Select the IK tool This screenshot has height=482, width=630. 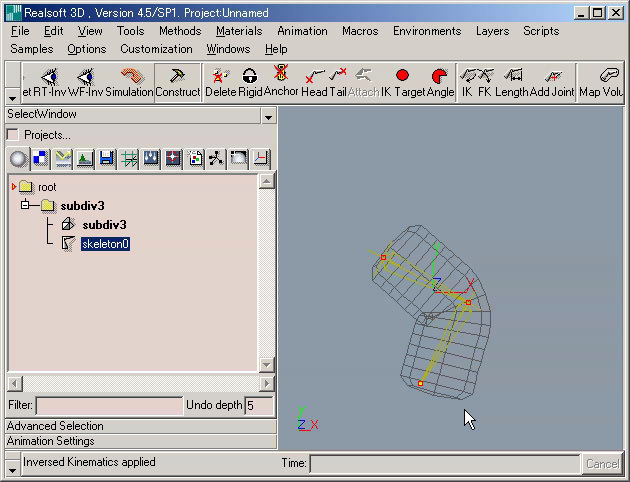pos(467,82)
